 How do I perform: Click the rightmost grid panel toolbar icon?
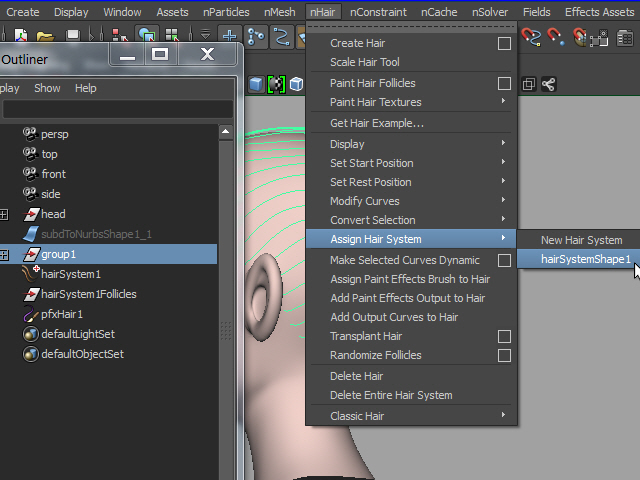625,38
